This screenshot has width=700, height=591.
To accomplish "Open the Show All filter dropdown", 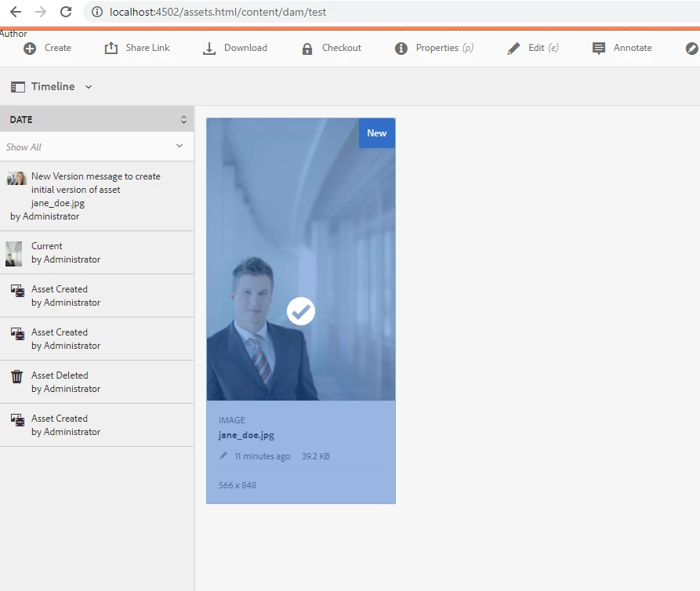I will [x=97, y=147].
